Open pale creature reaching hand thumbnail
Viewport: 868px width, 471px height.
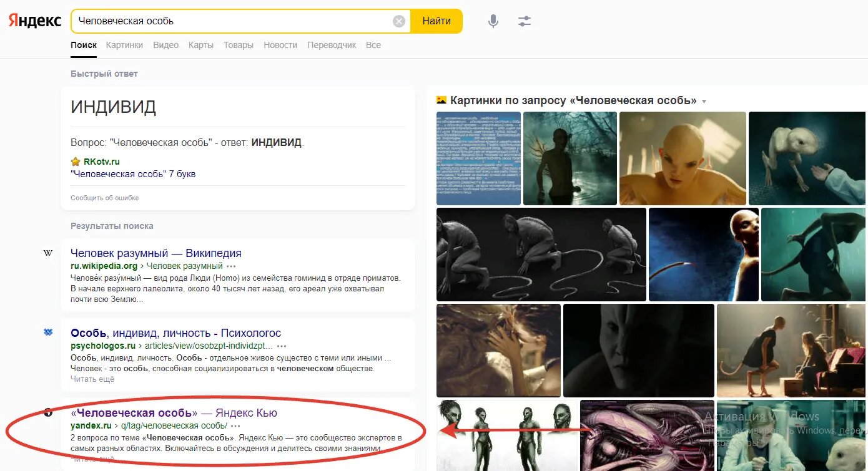[x=808, y=158]
